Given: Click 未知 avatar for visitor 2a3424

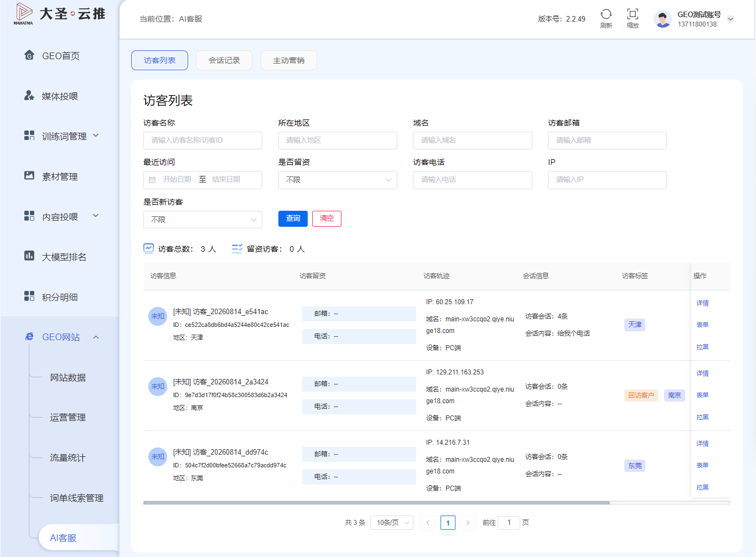Looking at the screenshot, I should point(158,387).
